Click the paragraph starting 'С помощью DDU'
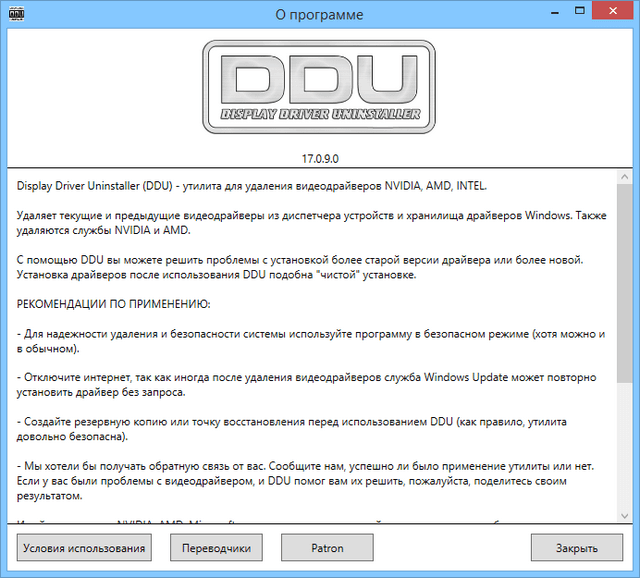Viewport: 640px width, 578px height. (x=300, y=267)
